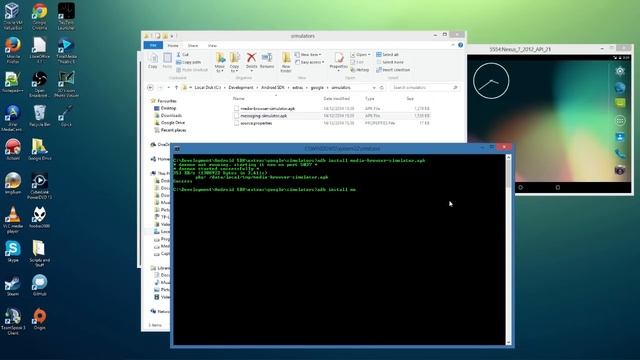This screenshot has height=360, width=640.
Task: Click Explorer help question mark icon
Action: click(x=460, y=45)
